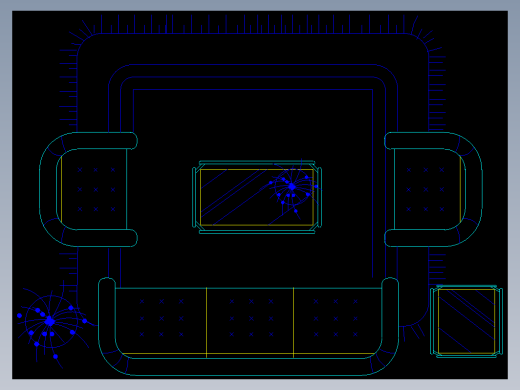
Task: Click the rectangular glass coffee table top
Action: [257, 197]
